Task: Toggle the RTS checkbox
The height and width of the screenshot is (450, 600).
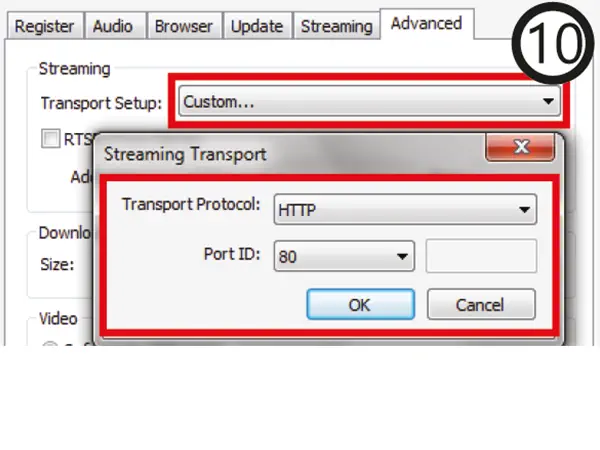Action: click(x=51, y=138)
